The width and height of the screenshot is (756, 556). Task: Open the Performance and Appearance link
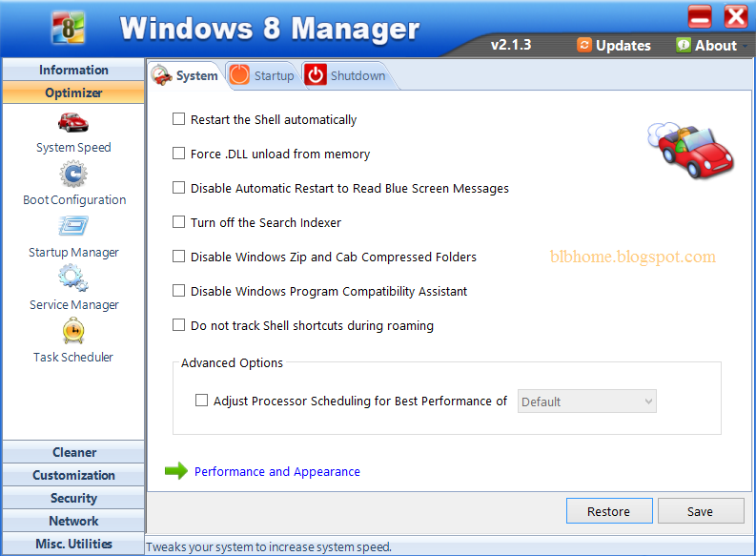pyautogui.click(x=277, y=471)
